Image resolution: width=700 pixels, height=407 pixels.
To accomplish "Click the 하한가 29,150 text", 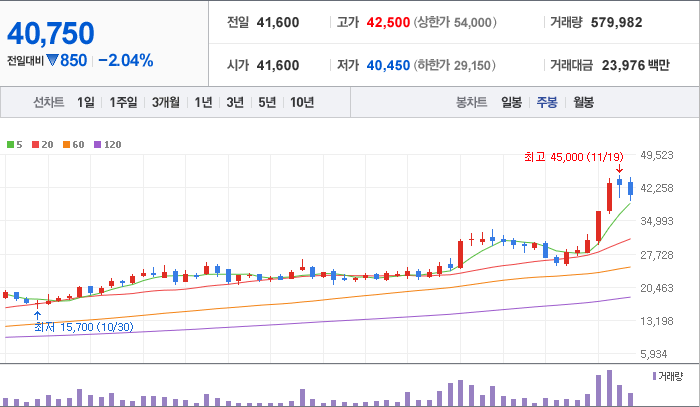I will pyautogui.click(x=454, y=65).
